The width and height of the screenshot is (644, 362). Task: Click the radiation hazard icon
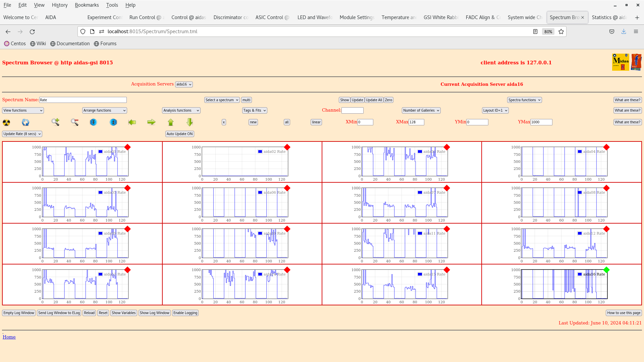6,122
